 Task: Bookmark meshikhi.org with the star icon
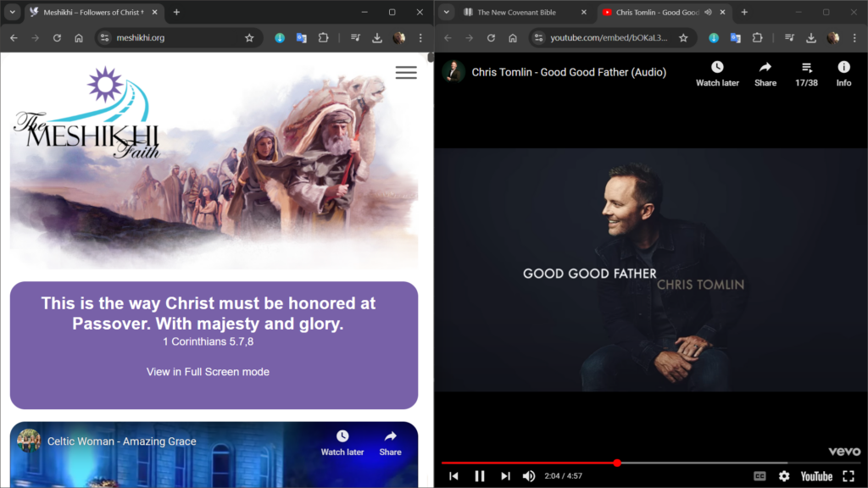249,37
